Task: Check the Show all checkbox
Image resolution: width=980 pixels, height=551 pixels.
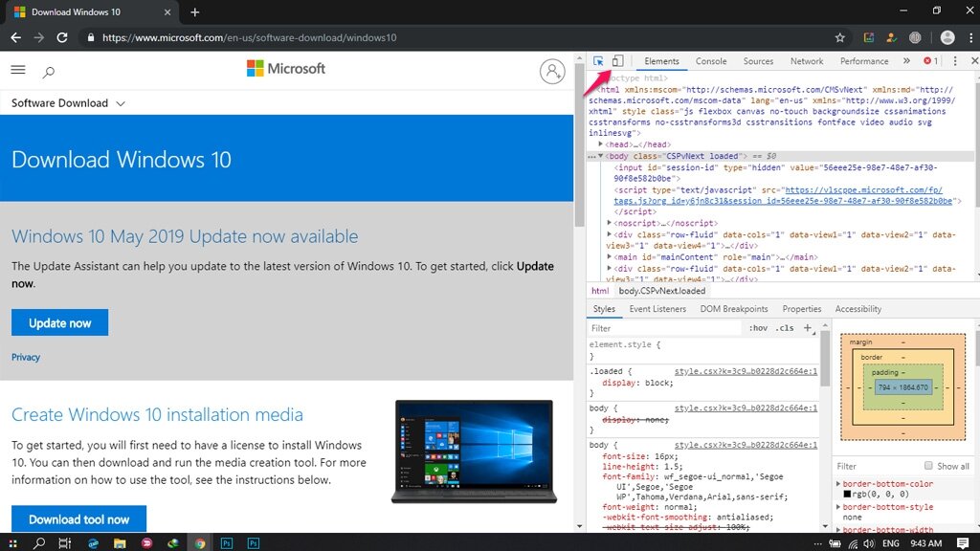Action: point(928,466)
